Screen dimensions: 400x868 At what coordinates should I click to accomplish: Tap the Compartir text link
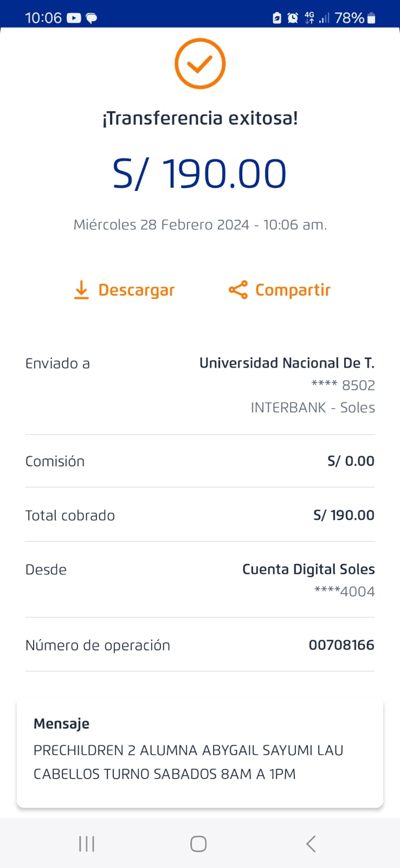pos(293,290)
